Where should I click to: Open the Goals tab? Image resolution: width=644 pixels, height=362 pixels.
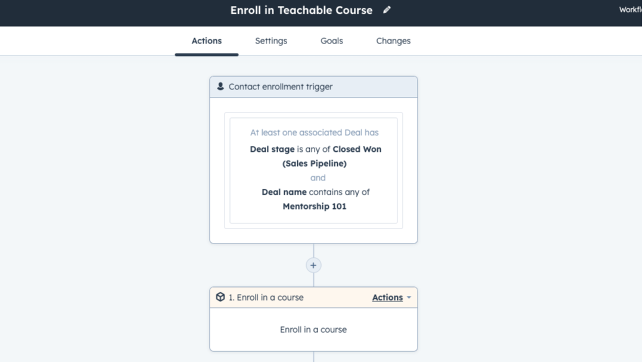pos(331,40)
